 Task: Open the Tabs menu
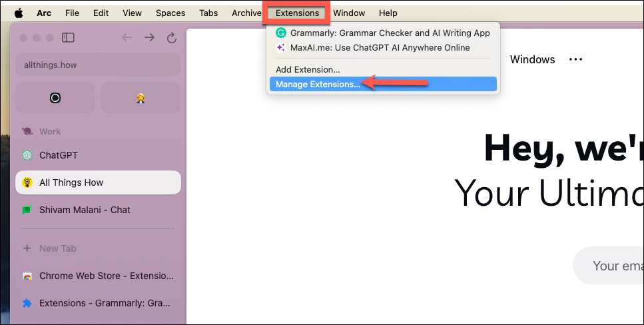(x=208, y=13)
